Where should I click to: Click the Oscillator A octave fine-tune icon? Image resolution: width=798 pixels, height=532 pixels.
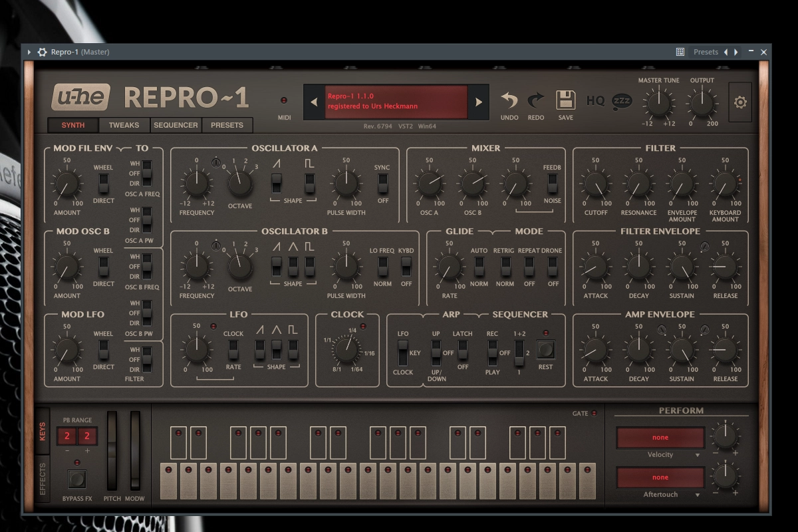(x=215, y=163)
